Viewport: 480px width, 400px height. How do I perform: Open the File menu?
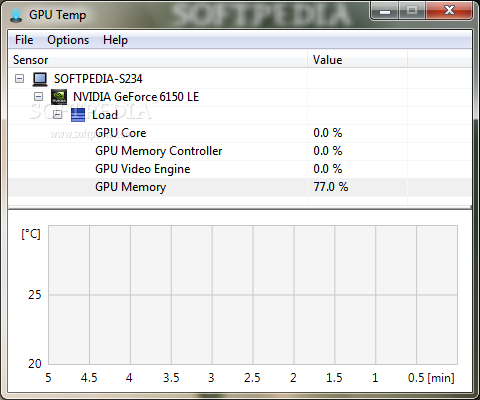24,40
